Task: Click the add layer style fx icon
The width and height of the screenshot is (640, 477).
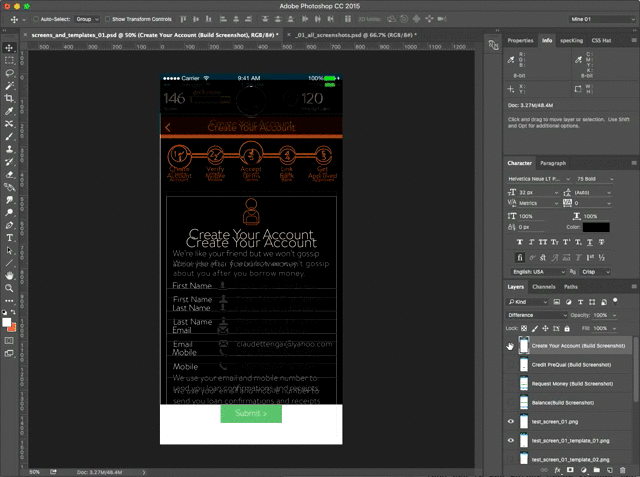Action: 557,469
